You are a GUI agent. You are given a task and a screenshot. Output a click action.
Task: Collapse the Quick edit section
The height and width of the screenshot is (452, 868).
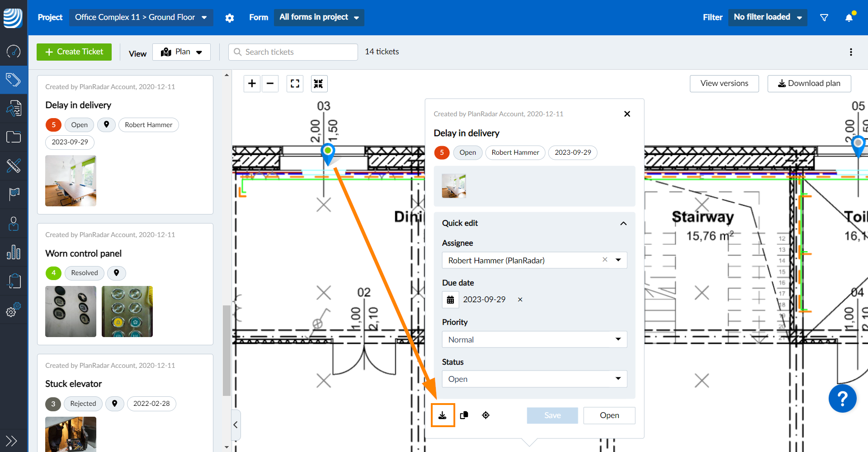point(623,223)
